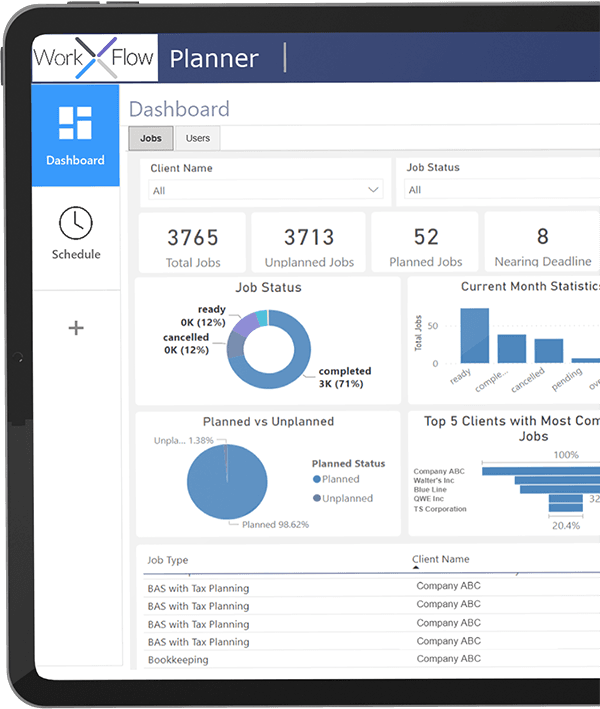Open Schedule via the clock icon
Image resolution: width=600 pixels, height=709 pixels.
coord(75,223)
